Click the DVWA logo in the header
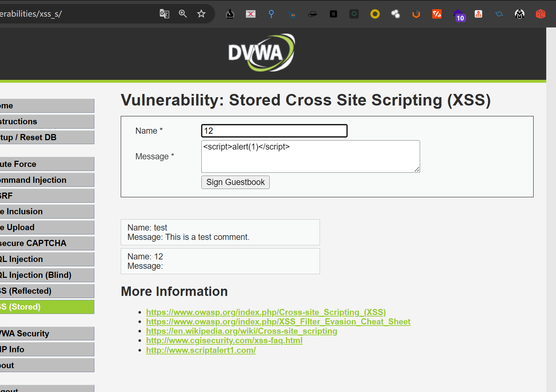556x392 pixels. [261, 53]
